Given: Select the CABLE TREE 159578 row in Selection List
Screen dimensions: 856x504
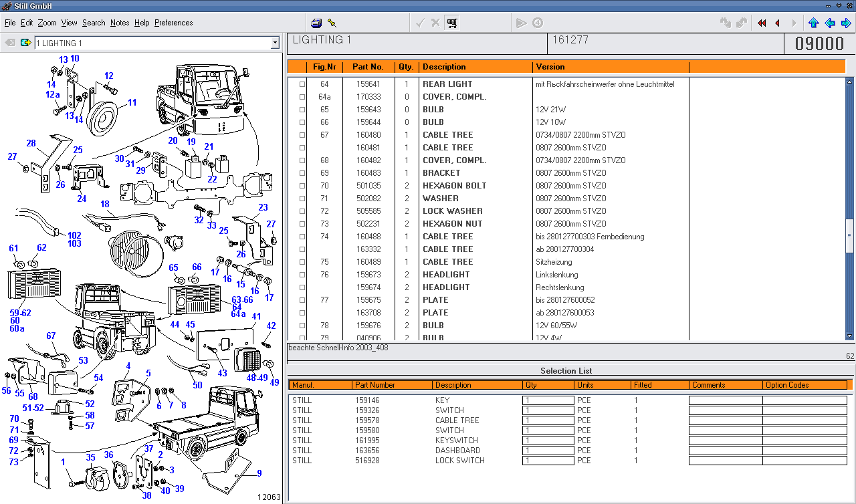Looking at the screenshot, I should coord(568,420).
